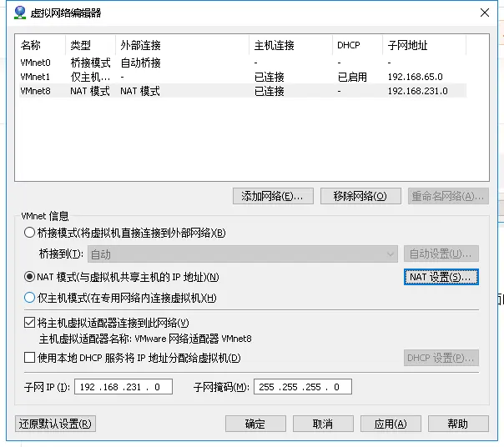Close the 虚拟网络编辑器 dialog
504x447 pixels.
click(x=485, y=13)
